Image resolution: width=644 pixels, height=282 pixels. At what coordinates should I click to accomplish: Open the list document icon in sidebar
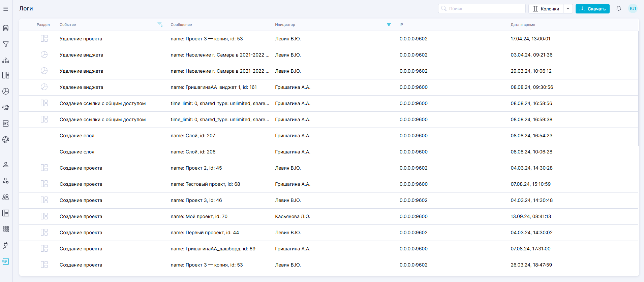click(x=6, y=213)
